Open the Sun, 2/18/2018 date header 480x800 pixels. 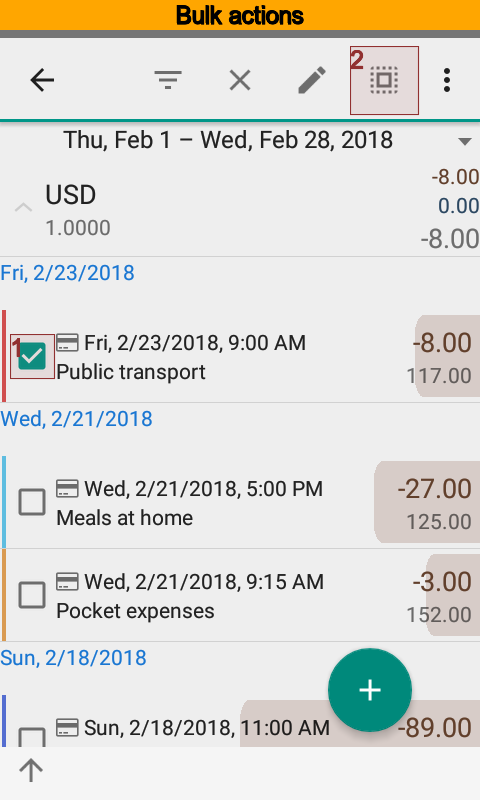click(73, 658)
